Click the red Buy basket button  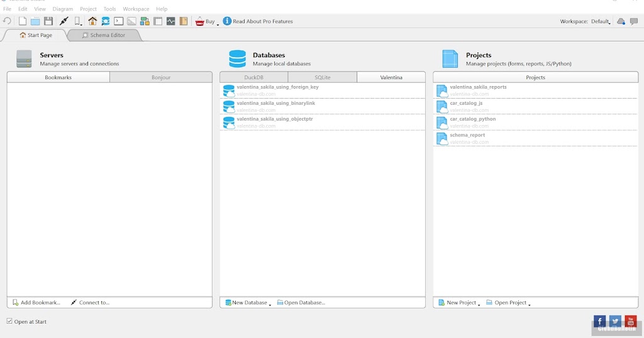coord(205,21)
